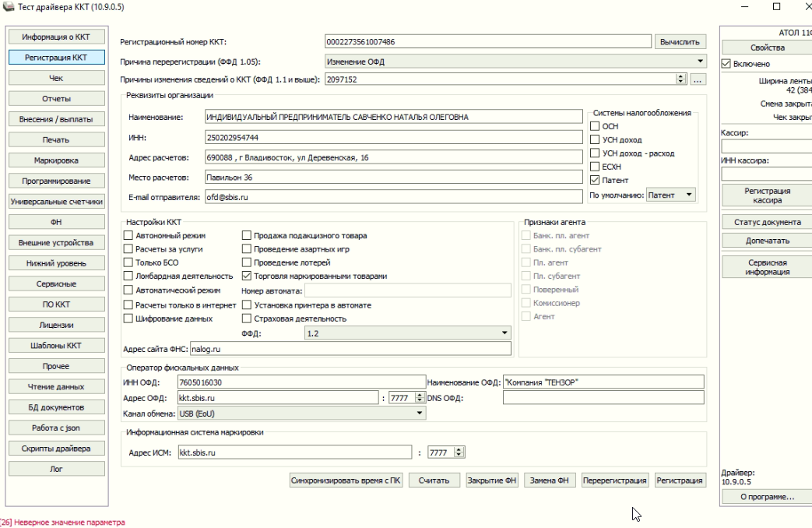The width and height of the screenshot is (812, 528).
Task: Click stepper of Причины изменения сведений field
Action: tap(680, 79)
